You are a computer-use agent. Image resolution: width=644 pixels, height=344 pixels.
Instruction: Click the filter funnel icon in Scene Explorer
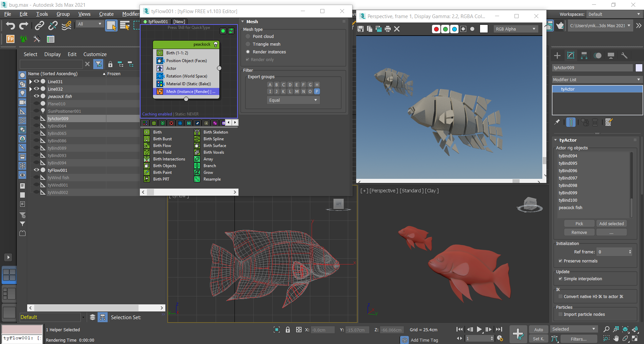tap(98, 64)
